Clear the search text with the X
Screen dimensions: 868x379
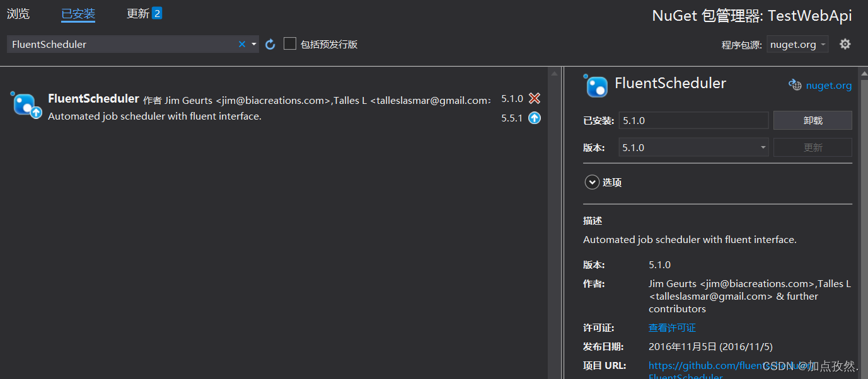coord(242,44)
